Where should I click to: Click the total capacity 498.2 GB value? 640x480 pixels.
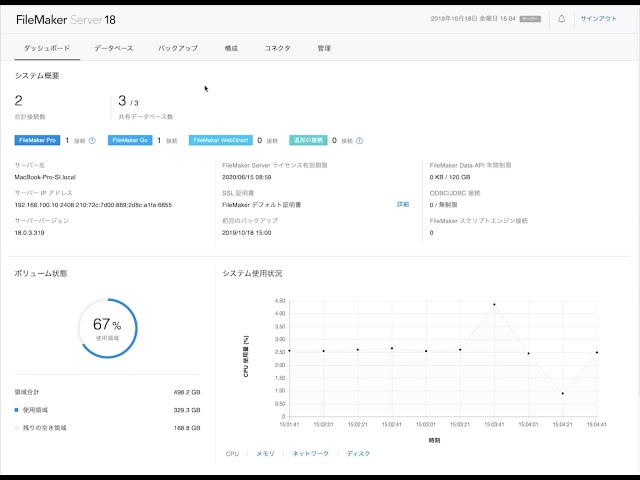pyautogui.click(x=187, y=392)
